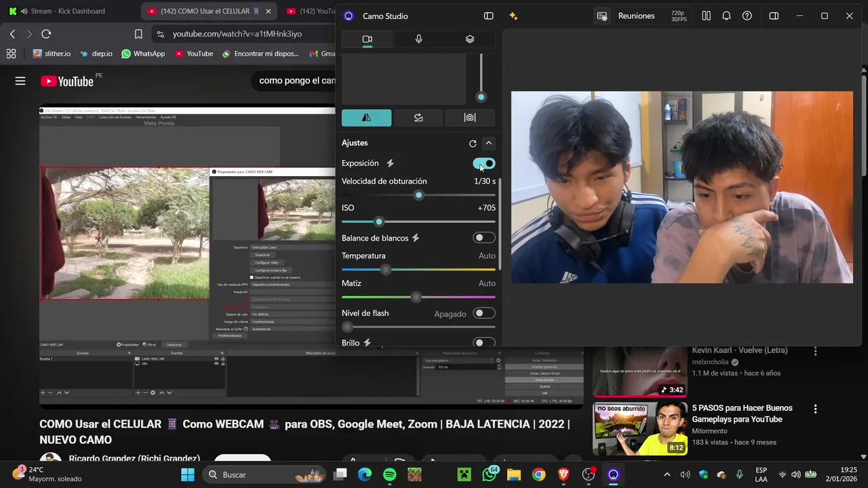Image resolution: width=868 pixels, height=488 pixels.
Task: Open options menu for Kevin Kaarl video
Action: pos(815,351)
